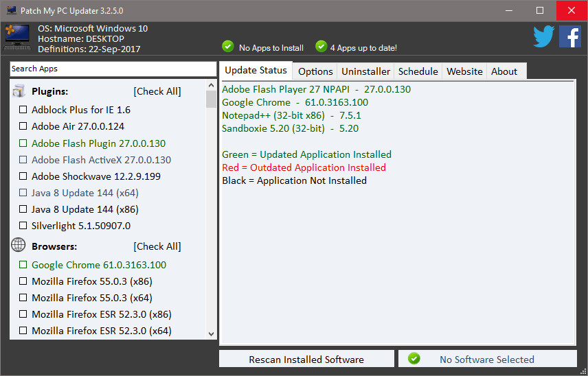Click the Plugins: heading
The width and height of the screenshot is (588, 376).
coord(50,91)
